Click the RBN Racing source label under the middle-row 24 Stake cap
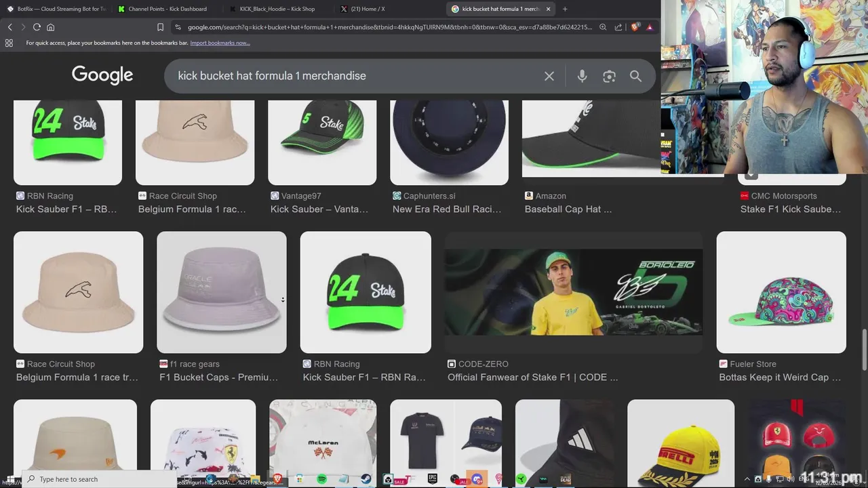868x488 pixels. (336, 364)
